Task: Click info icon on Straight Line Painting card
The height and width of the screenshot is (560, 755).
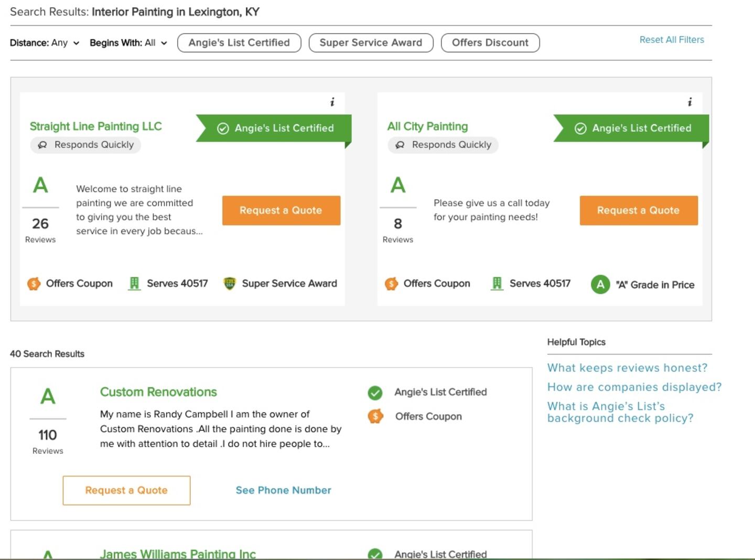Action: click(x=332, y=102)
